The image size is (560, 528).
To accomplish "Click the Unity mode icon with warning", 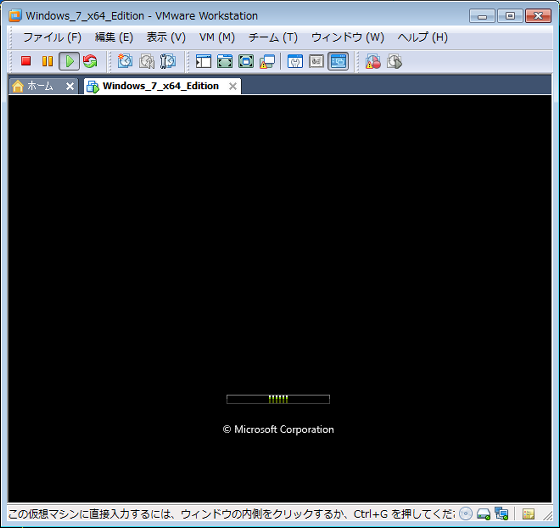I will point(268,61).
